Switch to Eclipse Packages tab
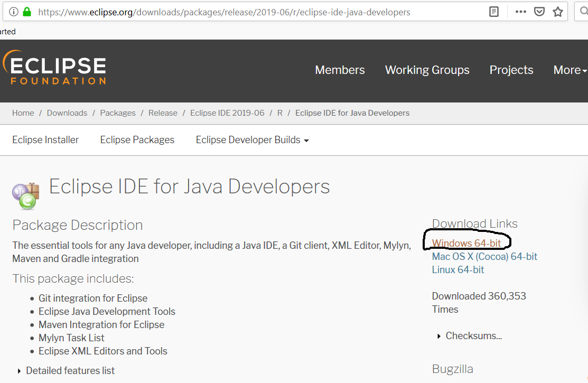Screen dimensions: 588x383 tap(137, 139)
